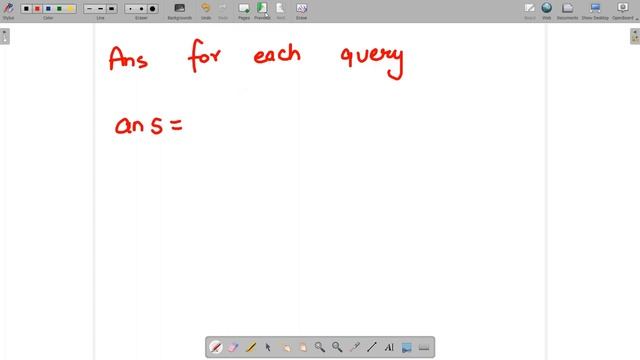Open the Documents view
Screen dimensions: 640x360
(x=567, y=11)
